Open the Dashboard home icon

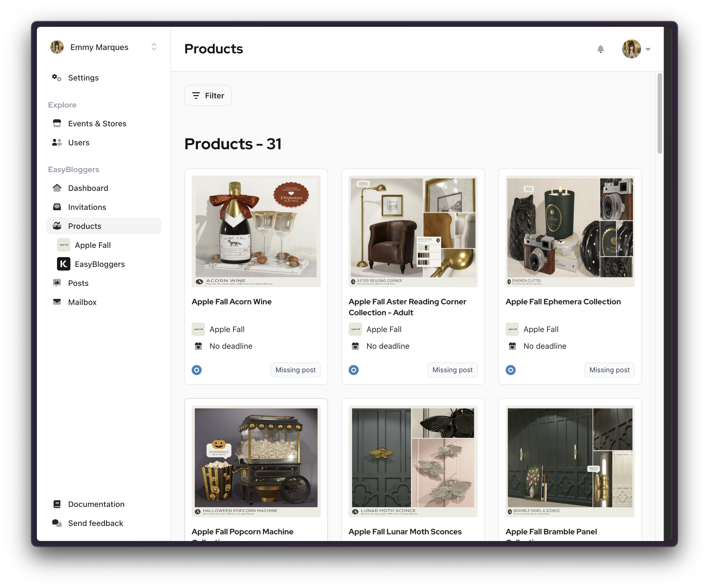click(x=57, y=188)
